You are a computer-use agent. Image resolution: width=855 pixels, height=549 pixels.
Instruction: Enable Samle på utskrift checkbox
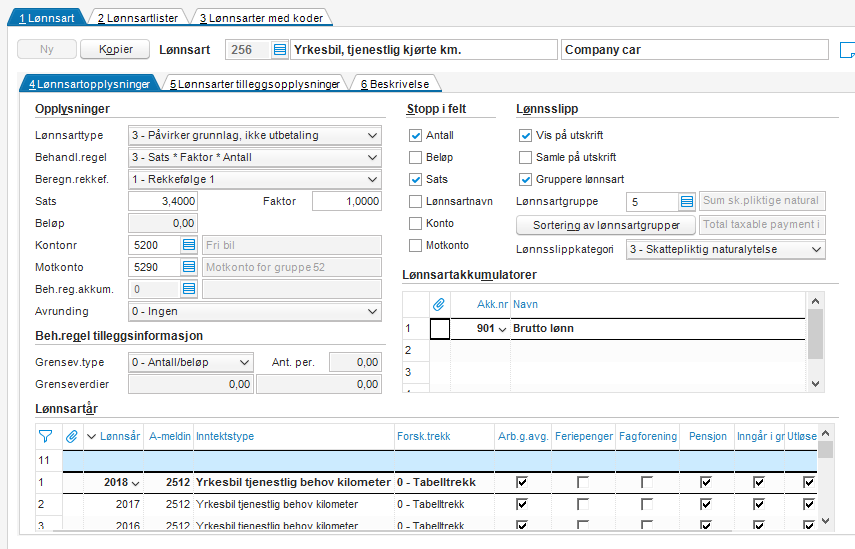point(526,157)
